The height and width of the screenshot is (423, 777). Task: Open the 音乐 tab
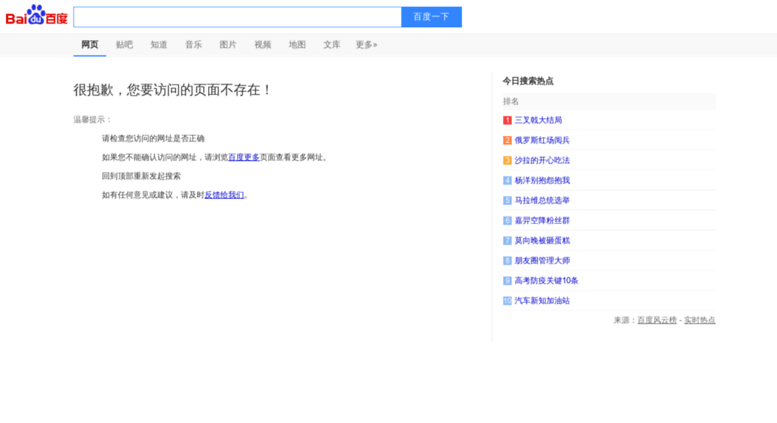pyautogui.click(x=193, y=45)
